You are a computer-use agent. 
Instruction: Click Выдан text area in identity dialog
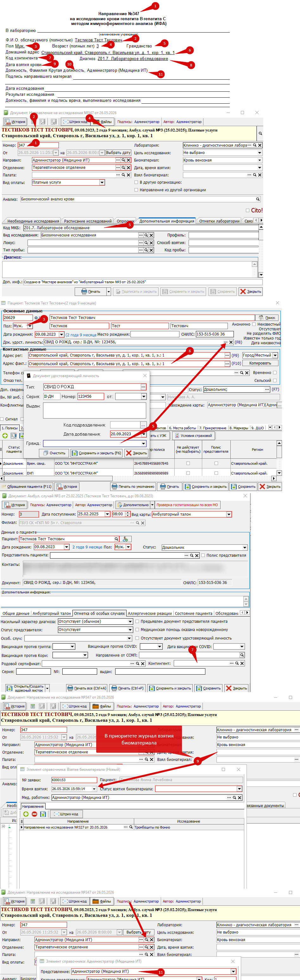point(94,410)
